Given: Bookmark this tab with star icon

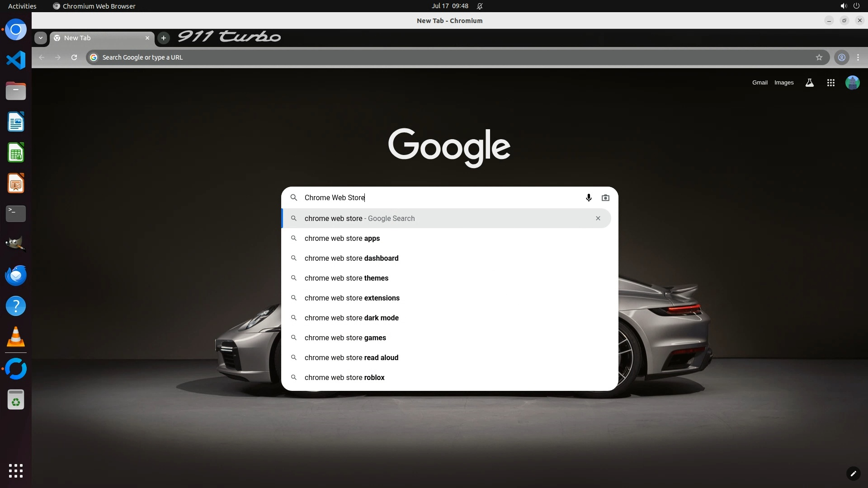Looking at the screenshot, I should [819, 57].
